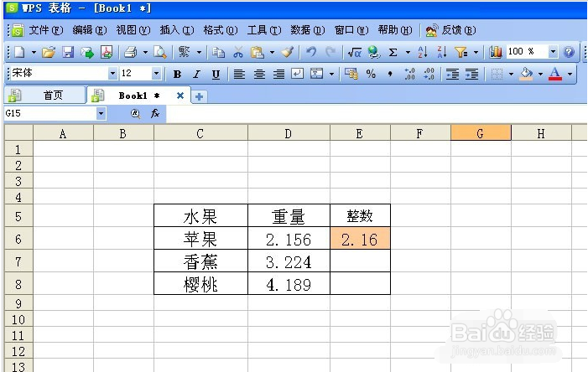588x372 pixels.
Task: Undo the last action
Action: [311, 52]
